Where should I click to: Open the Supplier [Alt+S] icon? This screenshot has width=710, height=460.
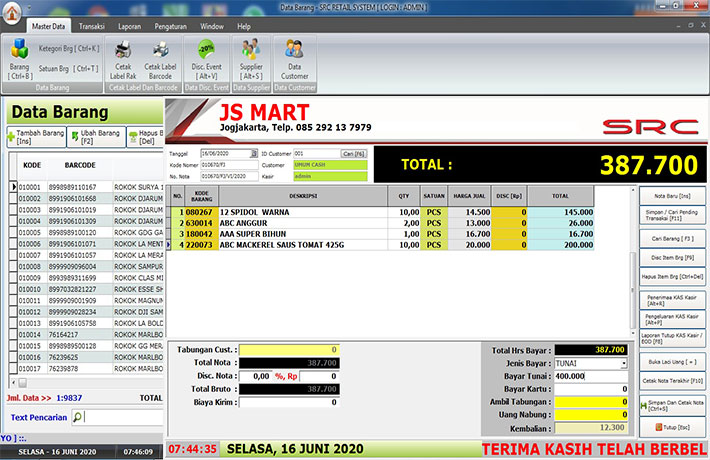coord(251,59)
